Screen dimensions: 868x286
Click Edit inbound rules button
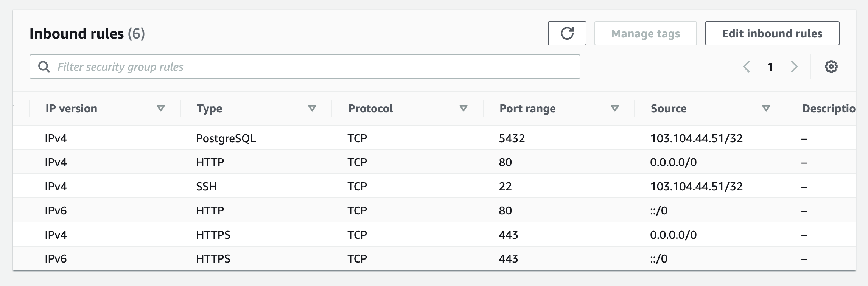coord(772,33)
